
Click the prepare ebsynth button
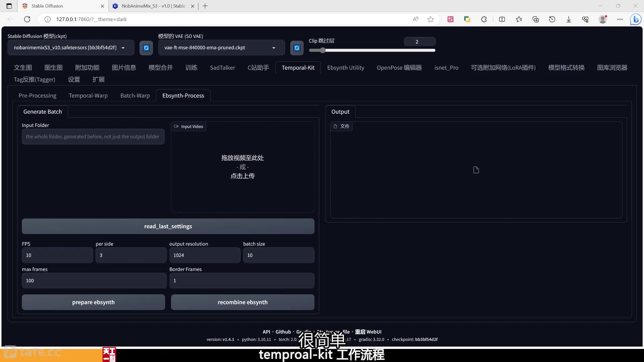[93, 302]
